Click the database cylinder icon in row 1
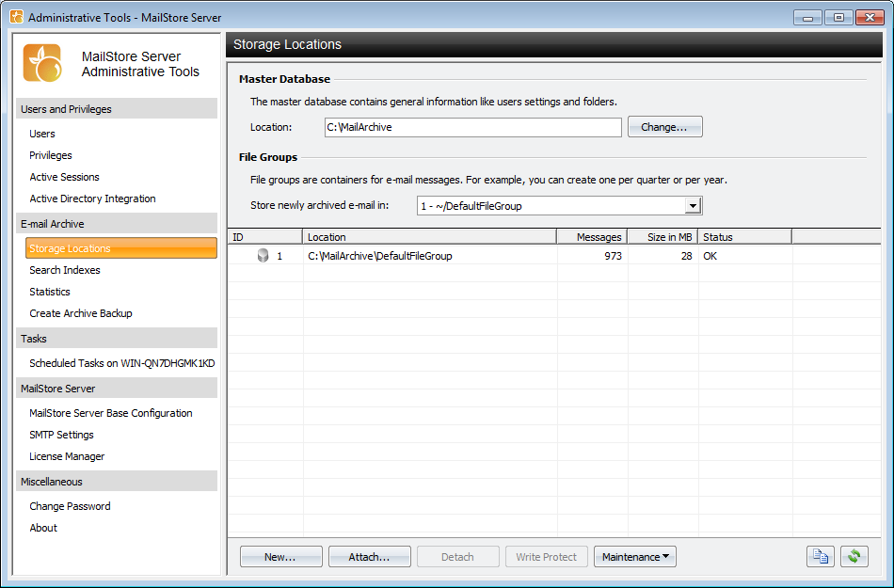The height and width of the screenshot is (588, 894). [x=263, y=256]
